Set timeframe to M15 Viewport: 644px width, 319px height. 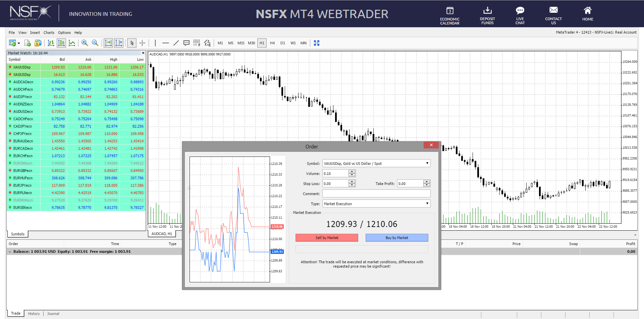(x=241, y=43)
